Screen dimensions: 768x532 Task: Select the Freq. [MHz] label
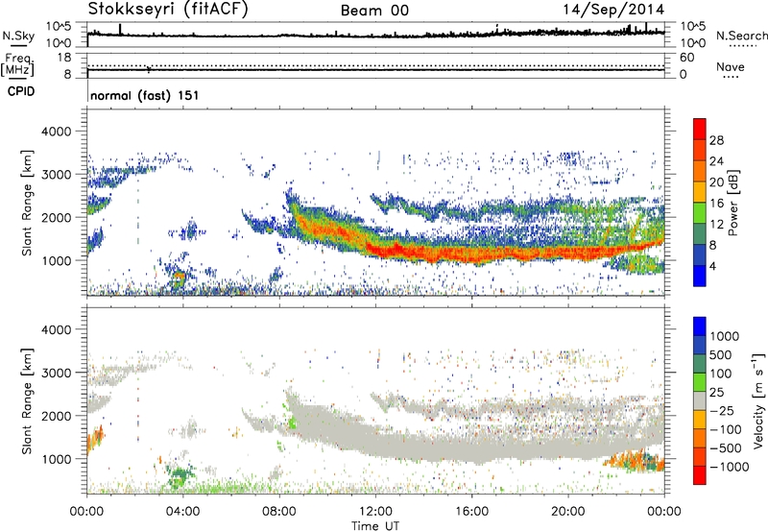pos(17,64)
